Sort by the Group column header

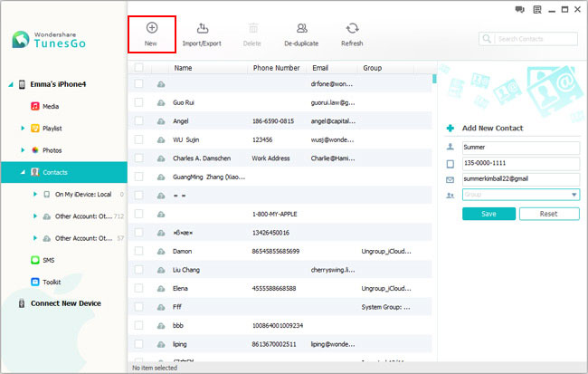pos(373,68)
